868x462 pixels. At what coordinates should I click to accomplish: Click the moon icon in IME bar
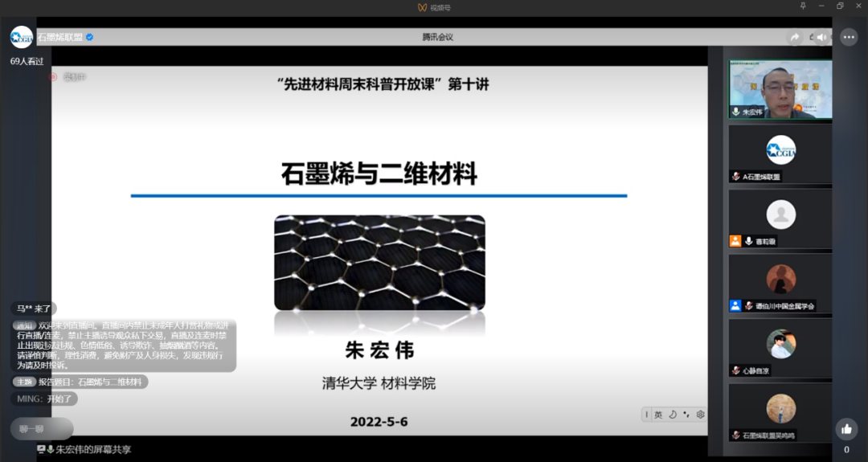673,415
